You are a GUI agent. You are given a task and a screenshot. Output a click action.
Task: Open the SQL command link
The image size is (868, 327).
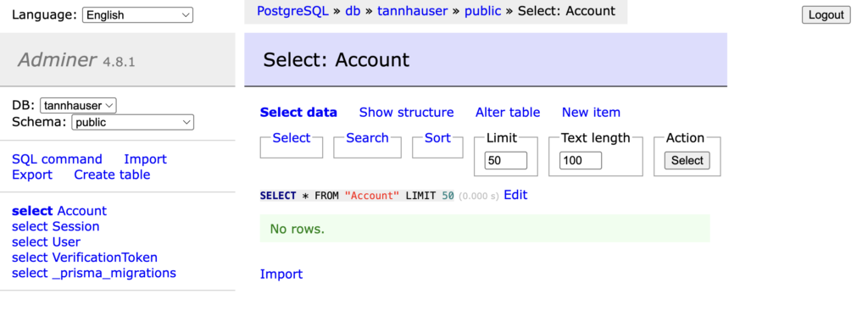click(x=57, y=159)
